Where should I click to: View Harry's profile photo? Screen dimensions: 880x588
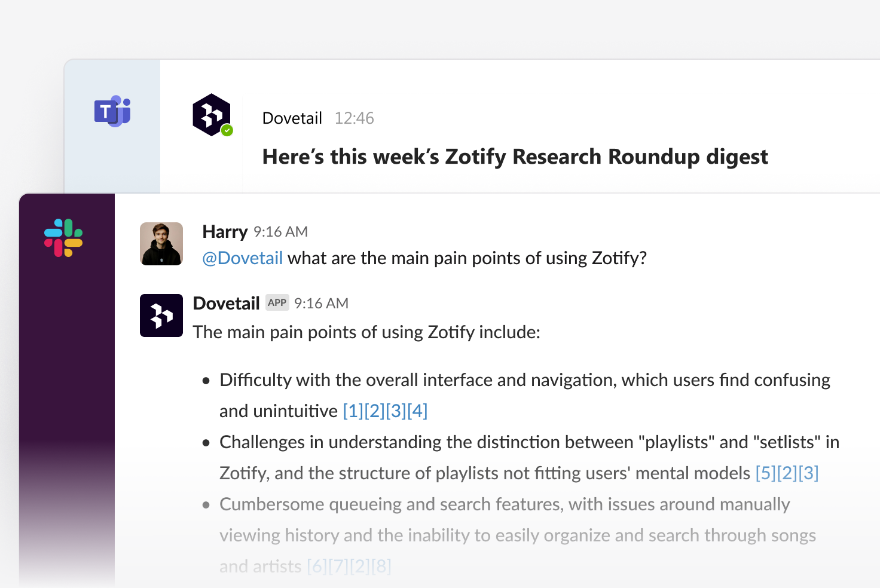tap(161, 244)
